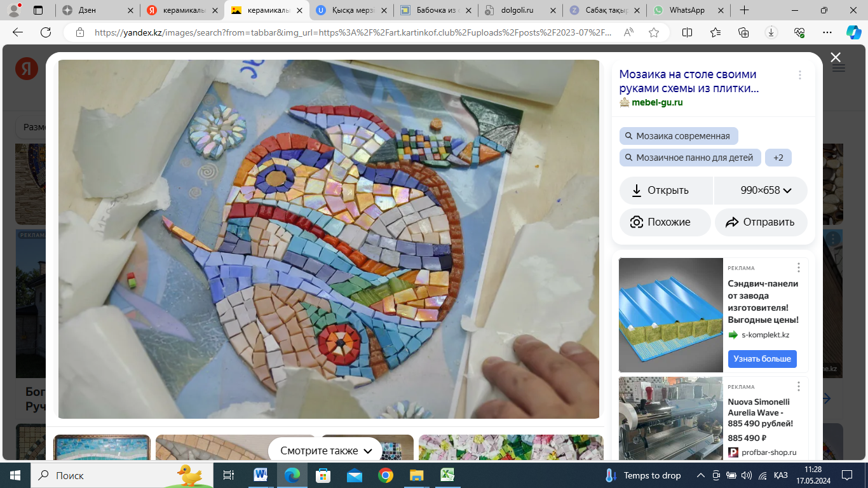Switch to the керамикалы tab with red Я icon
The width and height of the screenshot is (868, 488).
[x=182, y=10]
